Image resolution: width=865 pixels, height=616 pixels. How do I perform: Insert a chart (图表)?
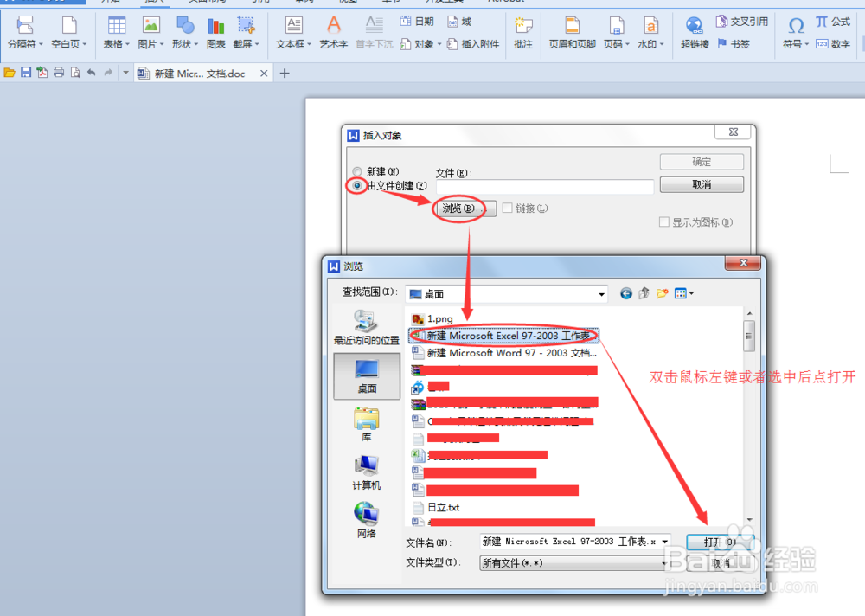(215, 32)
